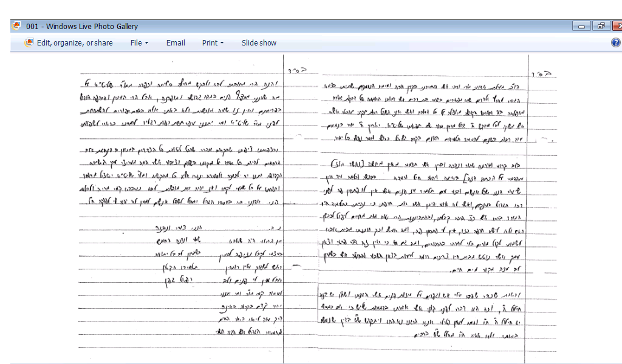Close the Photo Gallery window
This screenshot has width=622, height=364.
click(617, 26)
